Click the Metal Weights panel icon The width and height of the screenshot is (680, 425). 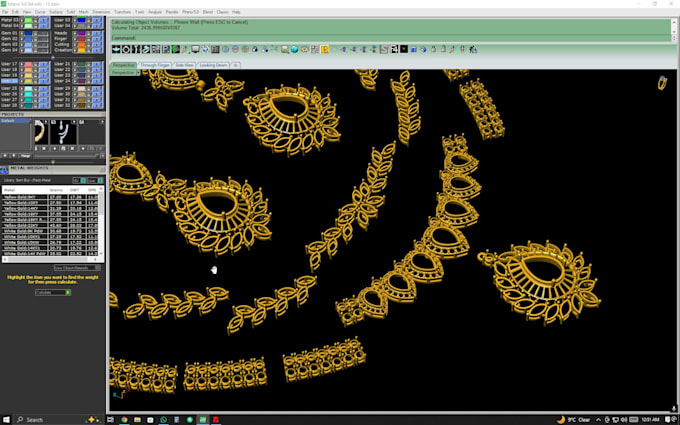point(4,170)
